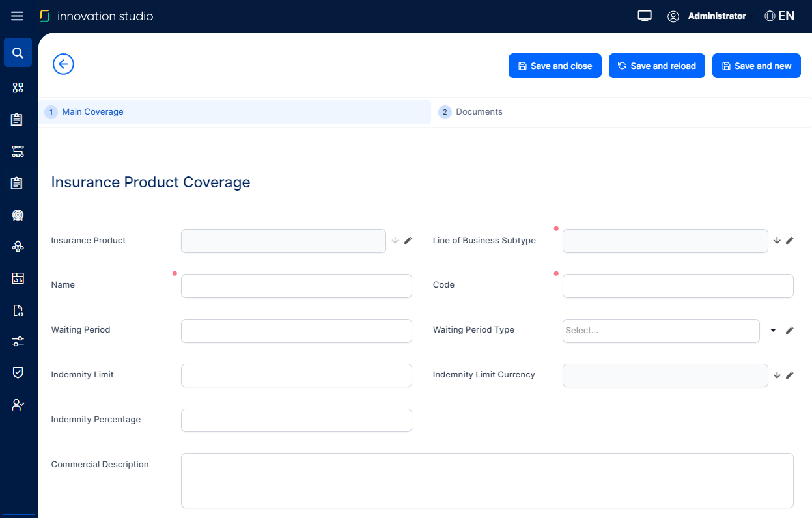Open the Line of Business Subtype lookup arrow
Image resolution: width=812 pixels, height=518 pixels.
pos(777,241)
